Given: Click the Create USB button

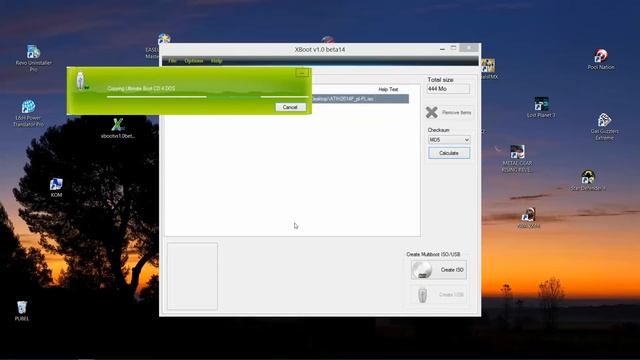Looking at the screenshot, I should pyautogui.click(x=439, y=294).
